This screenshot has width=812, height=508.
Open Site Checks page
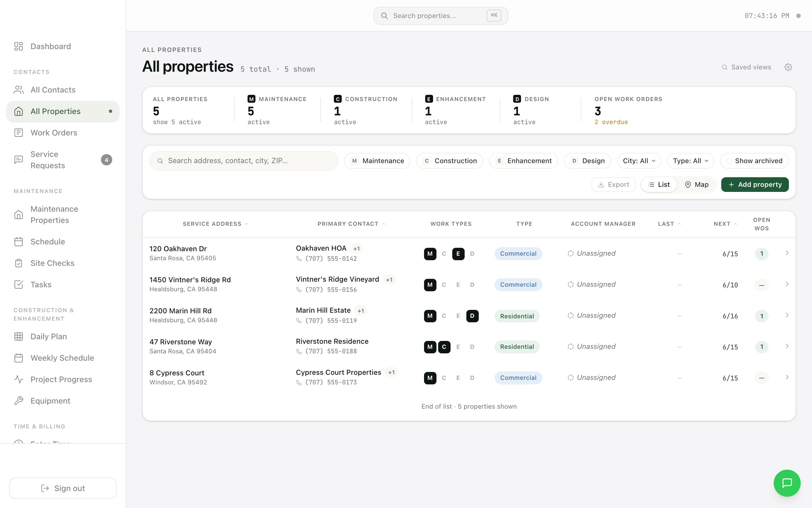pos(63,263)
